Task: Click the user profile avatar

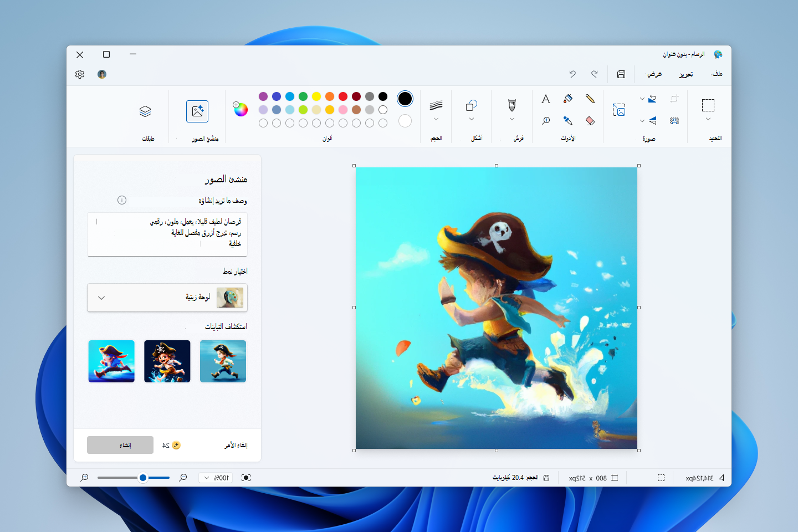Action: (102, 74)
